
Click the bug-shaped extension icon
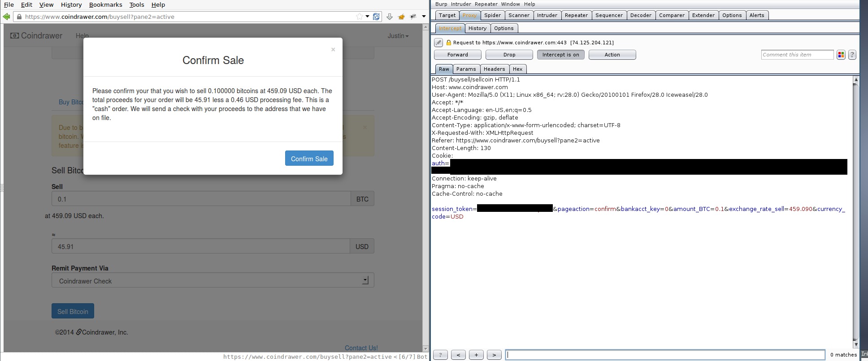(413, 17)
